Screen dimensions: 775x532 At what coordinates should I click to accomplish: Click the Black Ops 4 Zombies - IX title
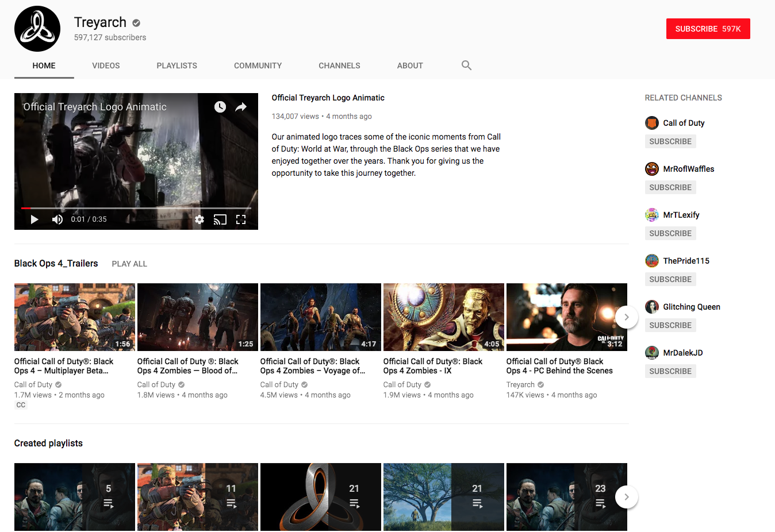pyautogui.click(x=433, y=366)
